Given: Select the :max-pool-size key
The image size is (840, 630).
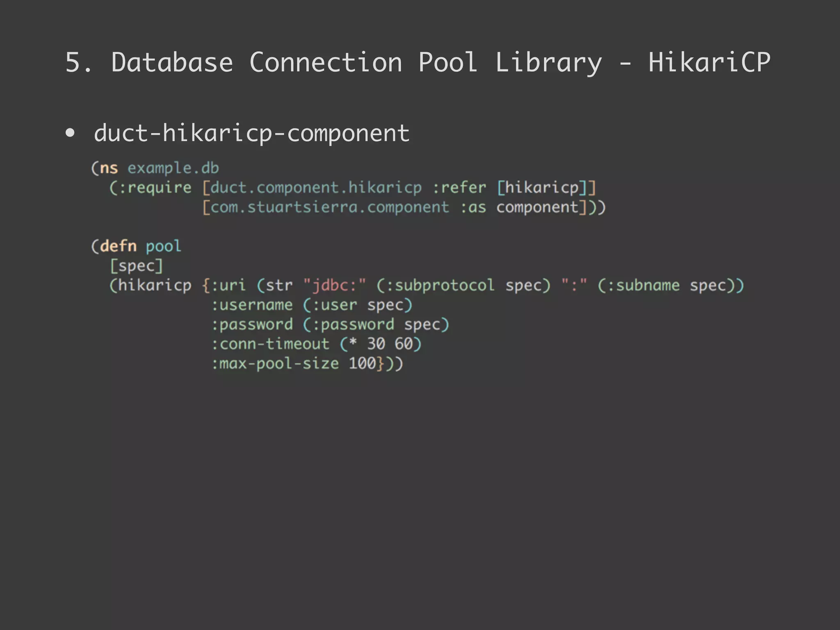Looking at the screenshot, I should tap(275, 363).
